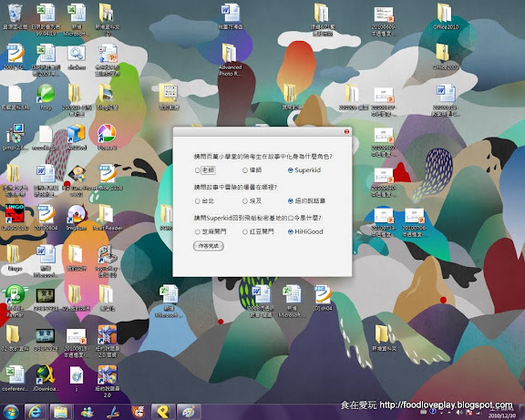
Task: Pick the 紅豆開門 radio option
Action: [258, 231]
